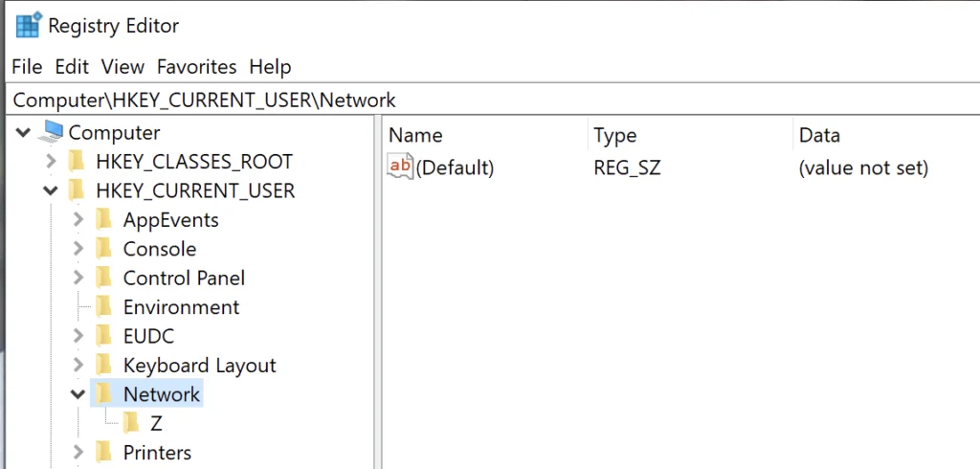The height and width of the screenshot is (469, 980).
Task: Click the HKEY_CLASSES_ROOT folder icon
Action: point(77,162)
